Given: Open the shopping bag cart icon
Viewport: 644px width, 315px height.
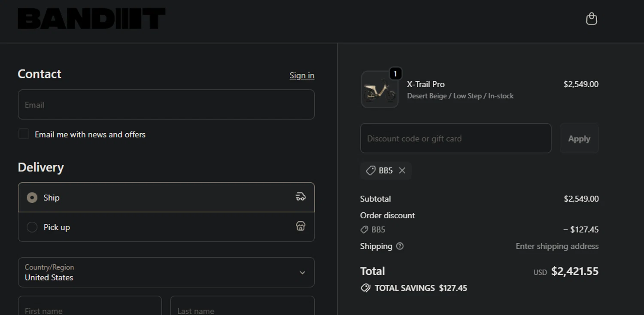Looking at the screenshot, I should [x=592, y=19].
